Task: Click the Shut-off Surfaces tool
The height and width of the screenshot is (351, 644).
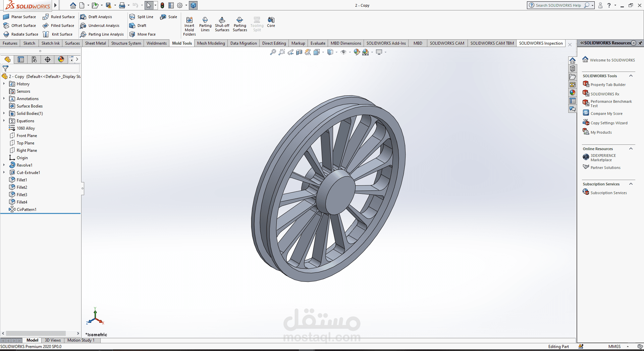Action: click(222, 24)
